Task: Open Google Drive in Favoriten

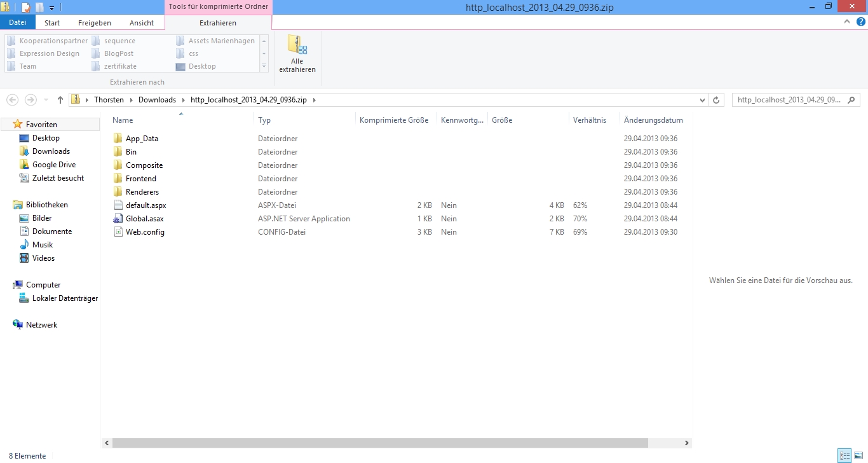Action: click(53, 165)
